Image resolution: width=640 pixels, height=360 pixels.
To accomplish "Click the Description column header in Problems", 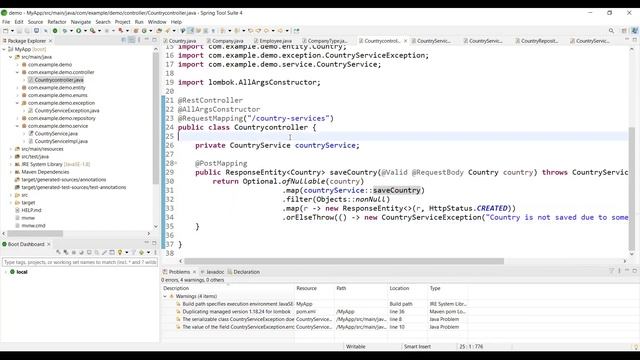I will pyautogui.click(x=176, y=288).
